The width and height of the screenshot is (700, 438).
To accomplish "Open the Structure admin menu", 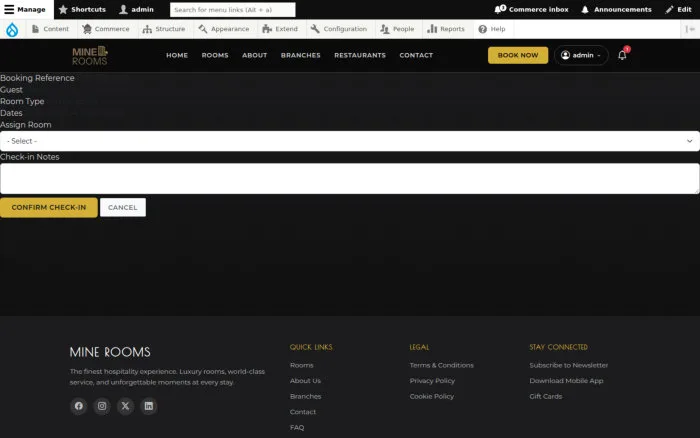I will point(164,29).
